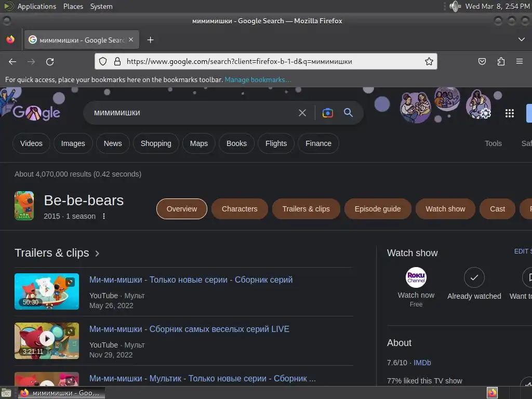Play the 50:30 video thumbnail
This screenshot has height=399, width=532.
(46, 291)
